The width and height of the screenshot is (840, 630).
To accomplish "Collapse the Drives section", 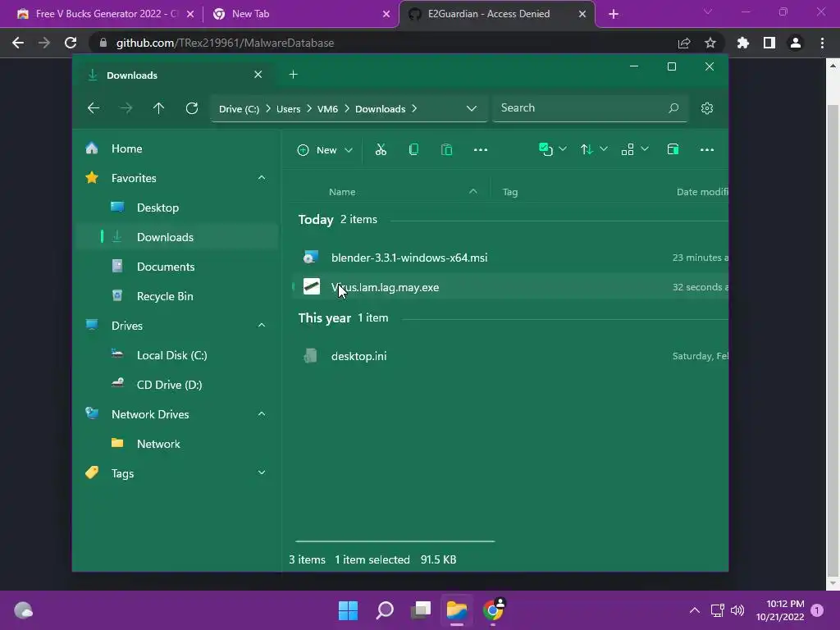I will 262,325.
